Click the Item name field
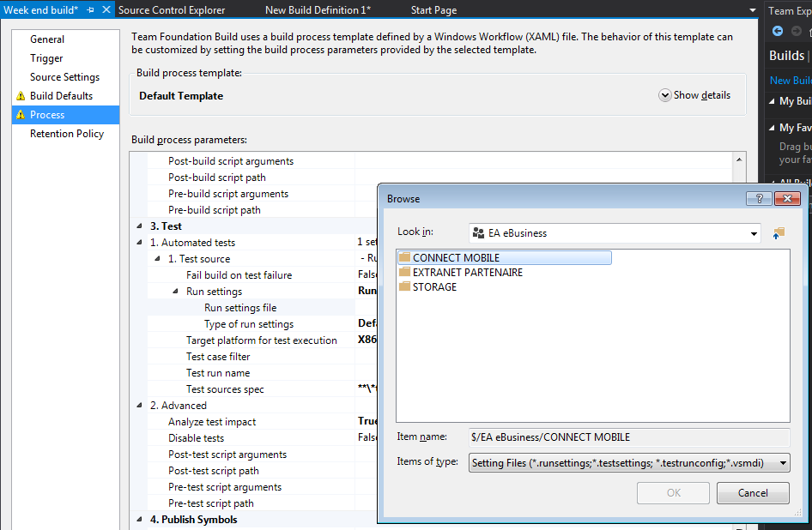The width and height of the screenshot is (812, 530). tap(629, 437)
